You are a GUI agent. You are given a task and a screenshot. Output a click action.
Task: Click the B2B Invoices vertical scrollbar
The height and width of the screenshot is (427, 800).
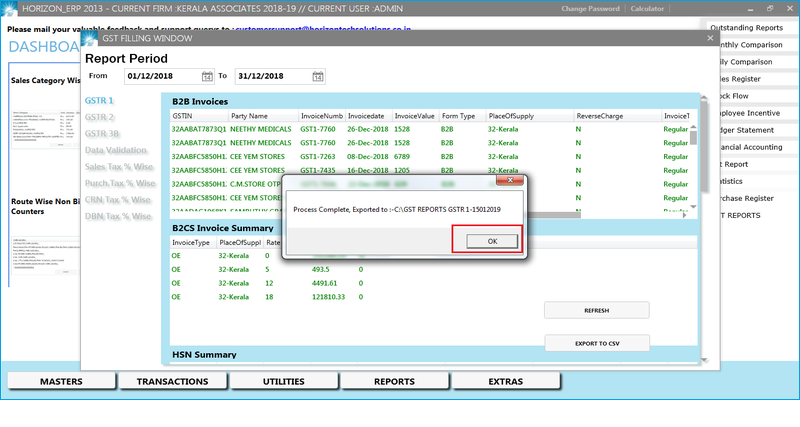coord(694,160)
